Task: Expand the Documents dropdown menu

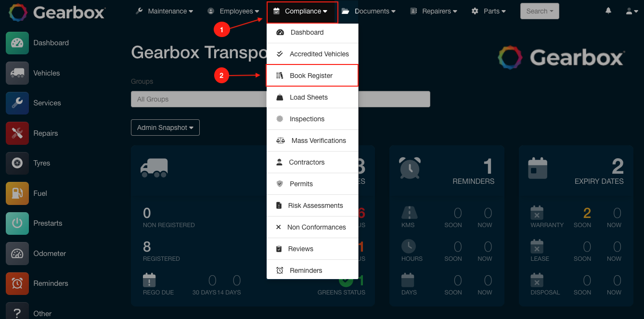Action: click(368, 11)
